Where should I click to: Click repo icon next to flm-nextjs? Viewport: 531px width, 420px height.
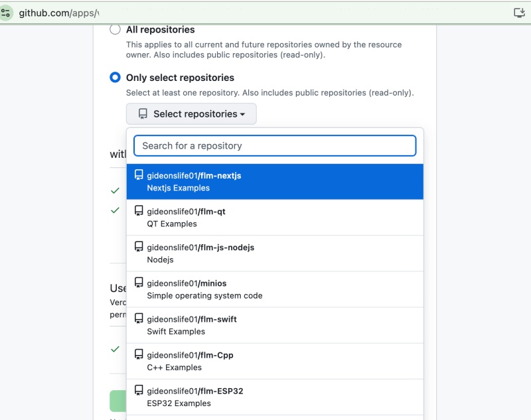click(x=139, y=175)
